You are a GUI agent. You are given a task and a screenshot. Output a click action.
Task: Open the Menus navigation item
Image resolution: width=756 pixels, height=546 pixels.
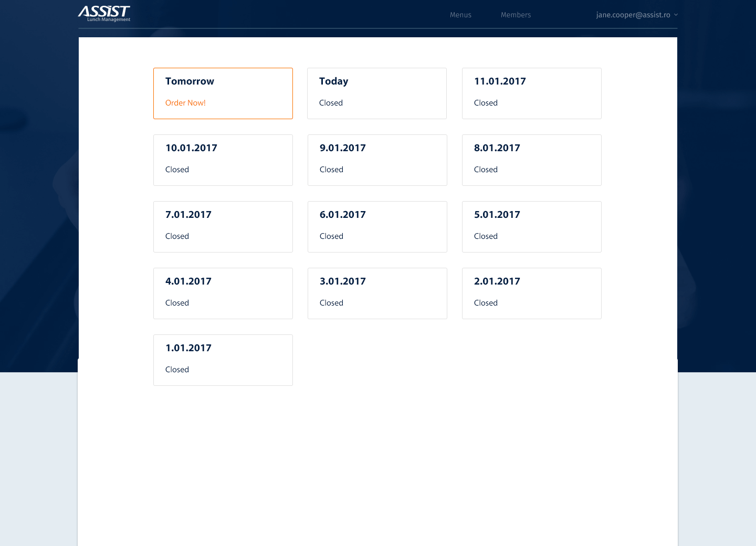tap(460, 15)
